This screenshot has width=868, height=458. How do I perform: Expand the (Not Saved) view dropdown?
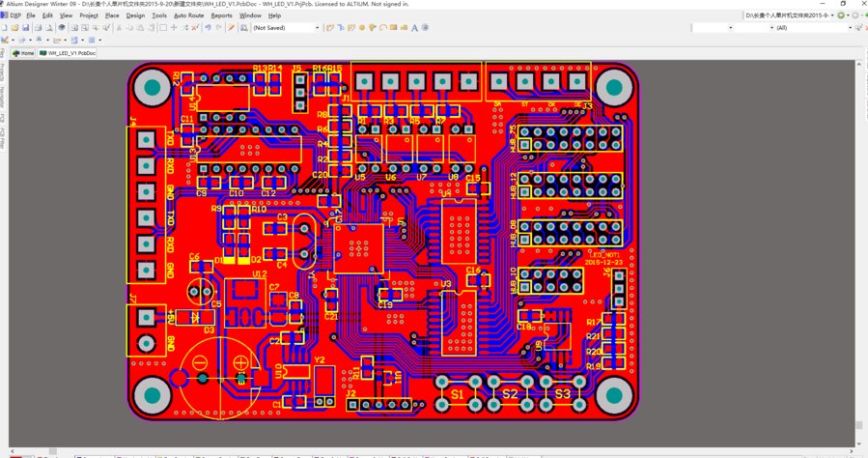click(x=317, y=28)
